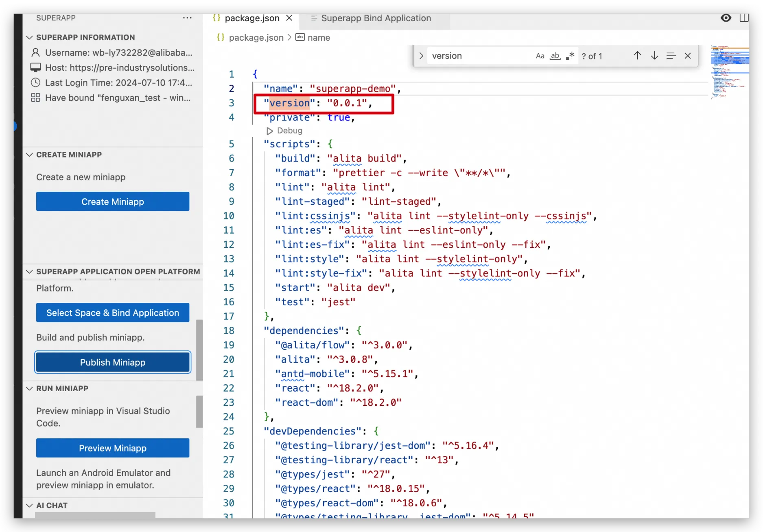Collapse SUPERAPP INFORMATION section
The image size is (763, 532).
click(29, 37)
